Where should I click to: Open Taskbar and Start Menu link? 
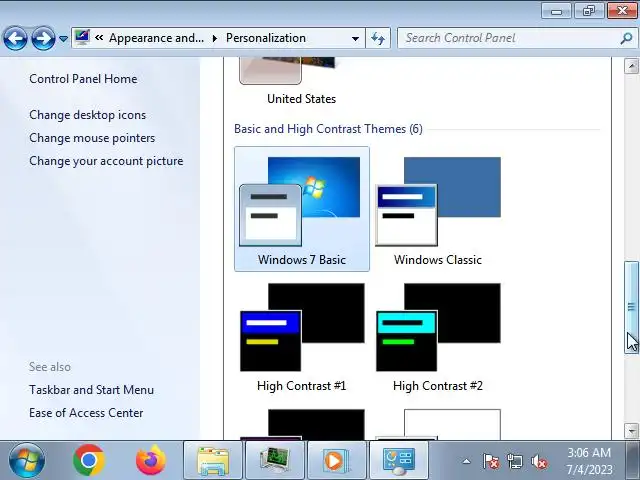tap(91, 390)
